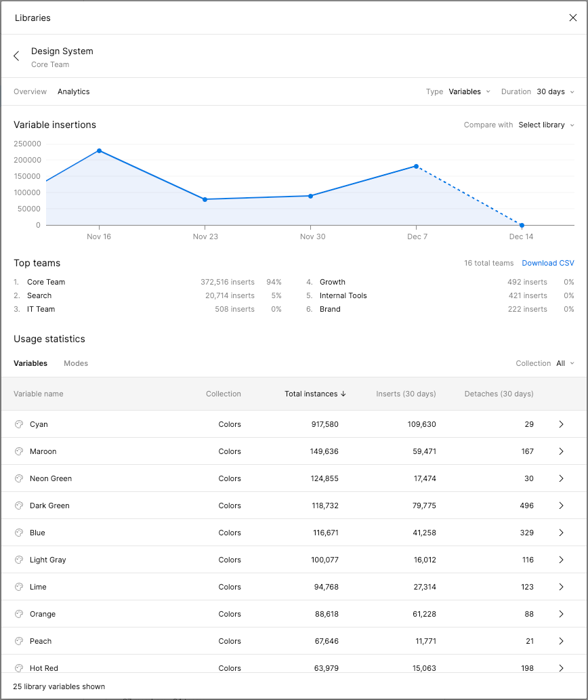This screenshot has width=588, height=700.
Task: Select the Analytics tab
Action: [73, 91]
